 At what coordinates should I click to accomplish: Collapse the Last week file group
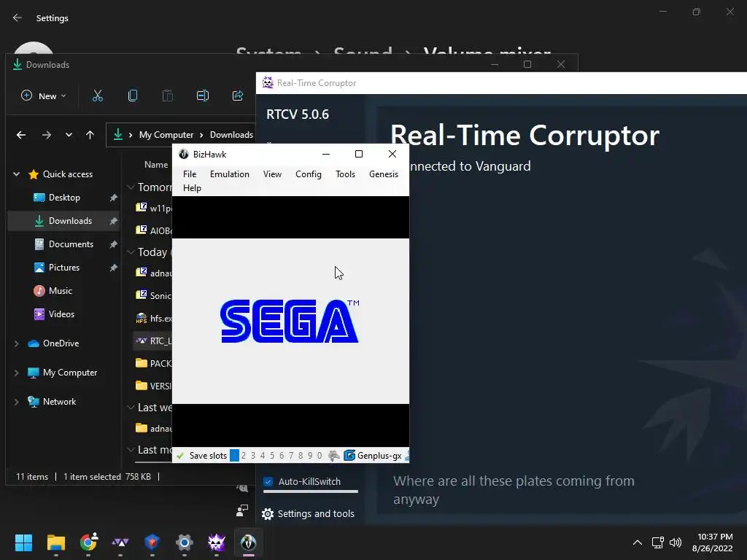131,408
